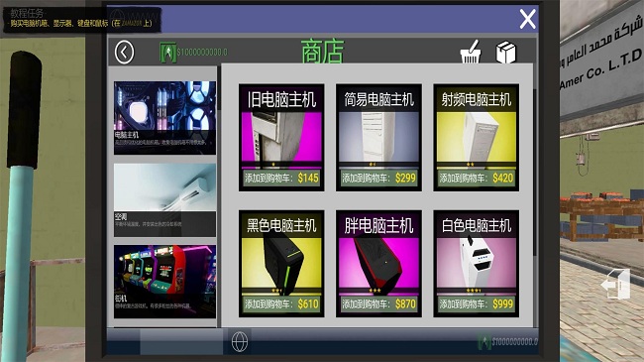644x362 pixels.
Task: Open the package delivery box icon
Action: [505, 53]
